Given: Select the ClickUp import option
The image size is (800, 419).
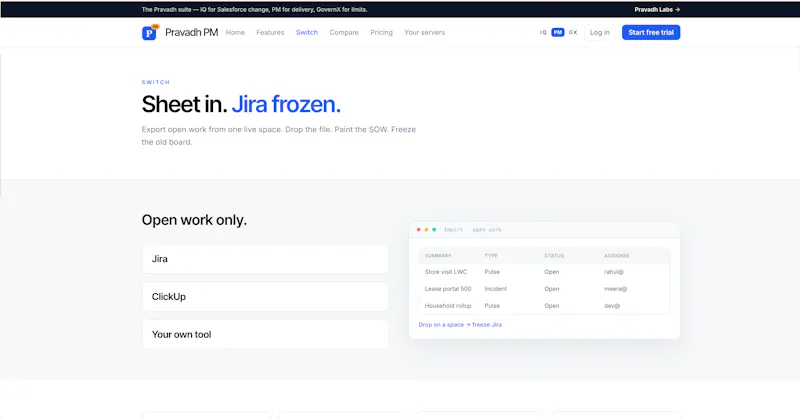Looking at the screenshot, I should [x=265, y=297].
